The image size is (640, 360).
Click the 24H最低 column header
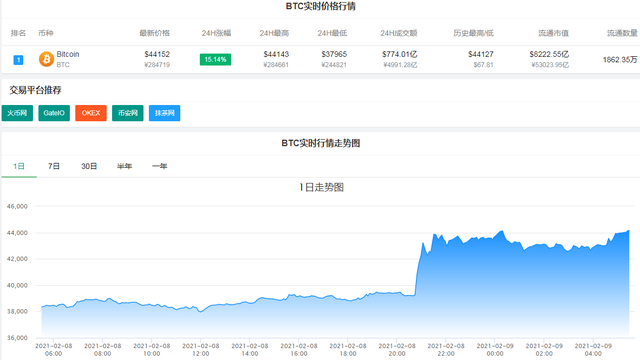(x=332, y=33)
